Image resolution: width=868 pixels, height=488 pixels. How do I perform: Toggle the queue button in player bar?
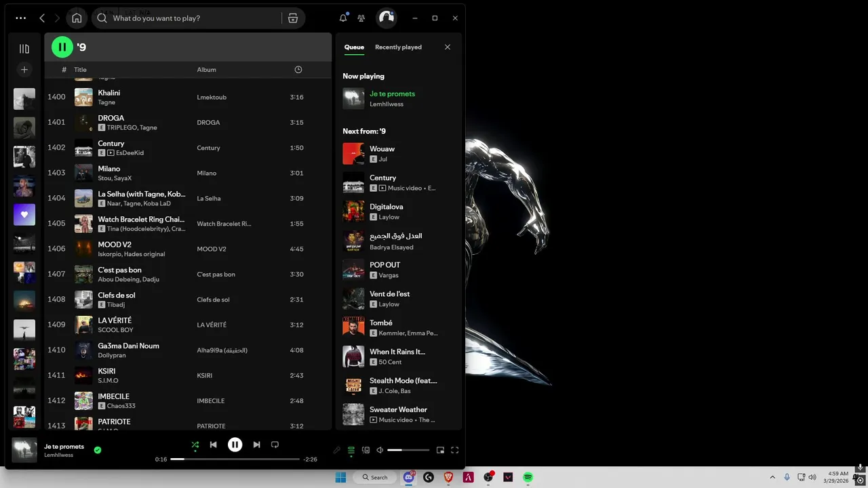(x=351, y=450)
